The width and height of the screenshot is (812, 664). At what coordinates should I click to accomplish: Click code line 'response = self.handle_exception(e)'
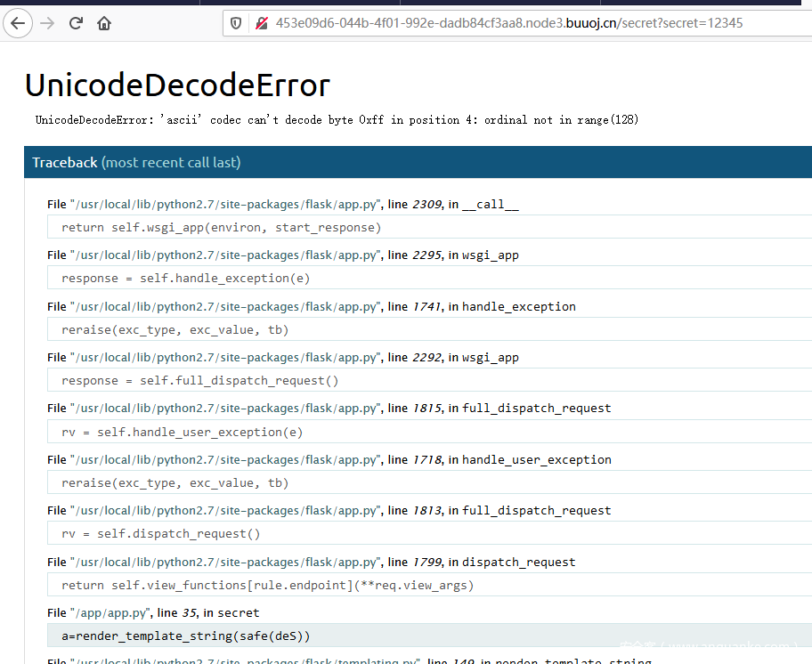point(185,279)
